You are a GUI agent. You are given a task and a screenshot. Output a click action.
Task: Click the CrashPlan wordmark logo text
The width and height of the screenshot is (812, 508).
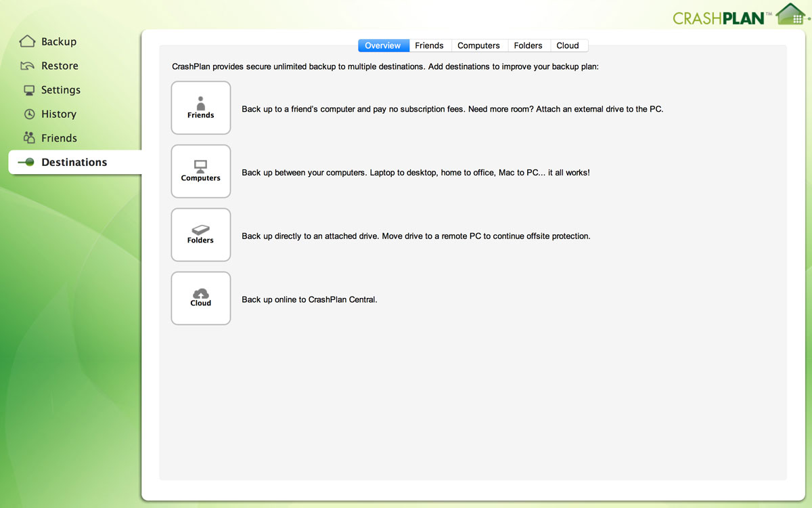point(718,18)
